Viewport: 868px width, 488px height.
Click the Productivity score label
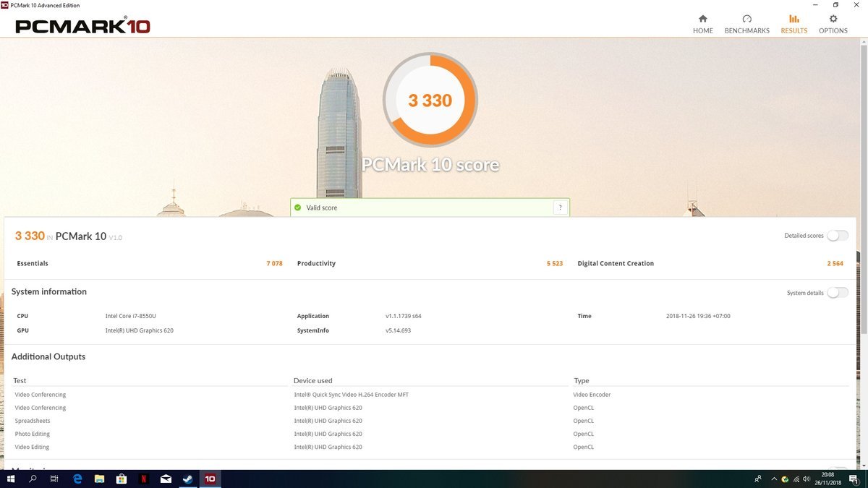point(316,264)
